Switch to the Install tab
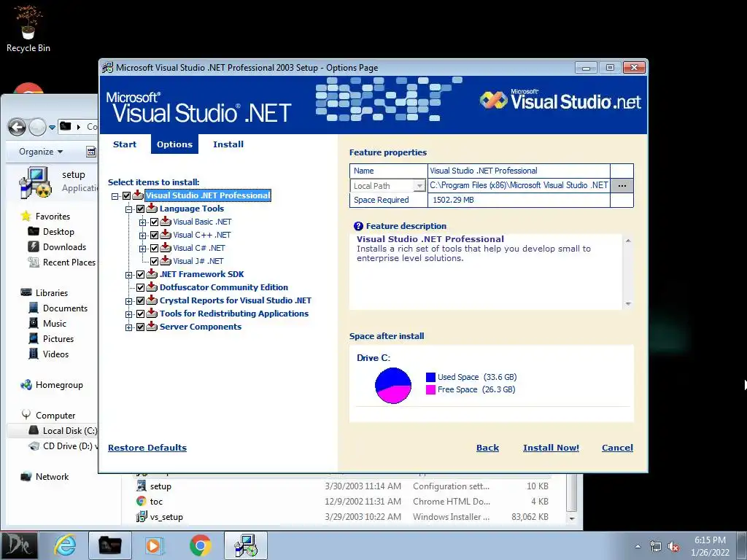 [228, 144]
